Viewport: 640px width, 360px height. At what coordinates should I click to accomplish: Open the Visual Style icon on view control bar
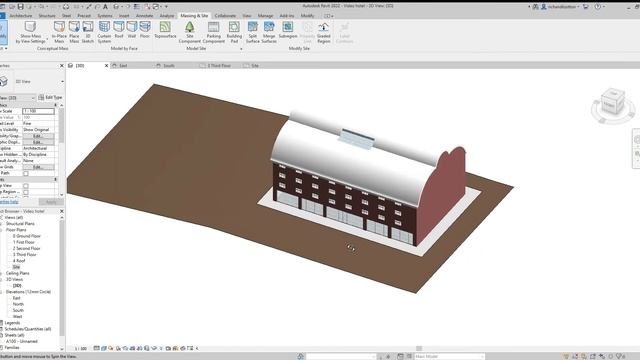104,349
